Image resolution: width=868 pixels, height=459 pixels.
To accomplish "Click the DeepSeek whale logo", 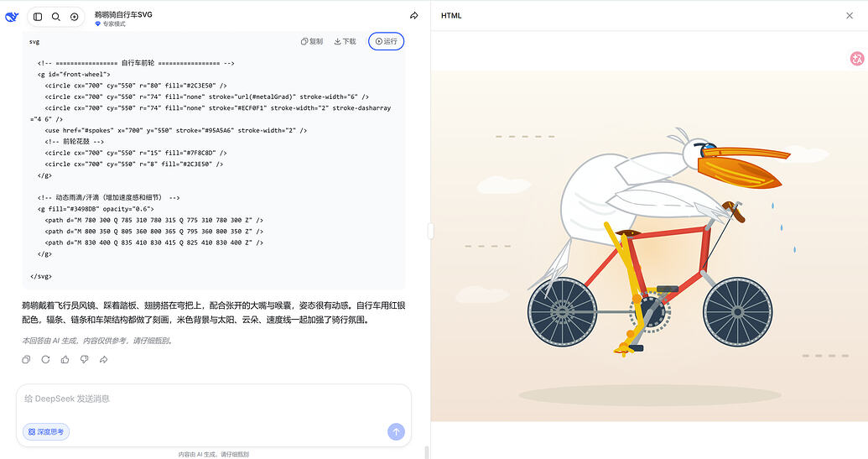I will [12, 17].
